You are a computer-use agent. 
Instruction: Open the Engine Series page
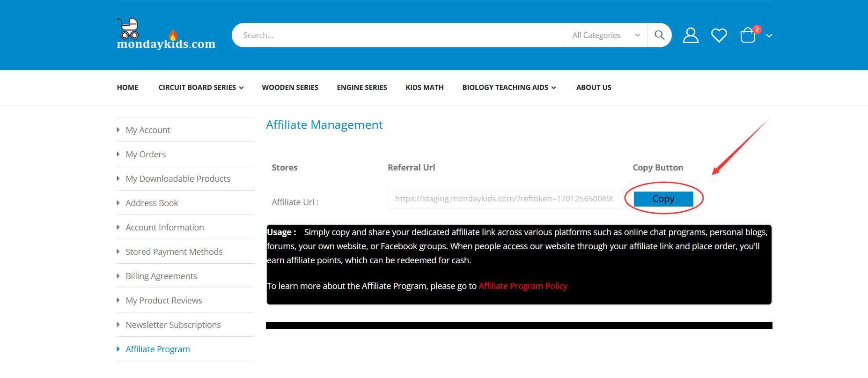pyautogui.click(x=361, y=88)
